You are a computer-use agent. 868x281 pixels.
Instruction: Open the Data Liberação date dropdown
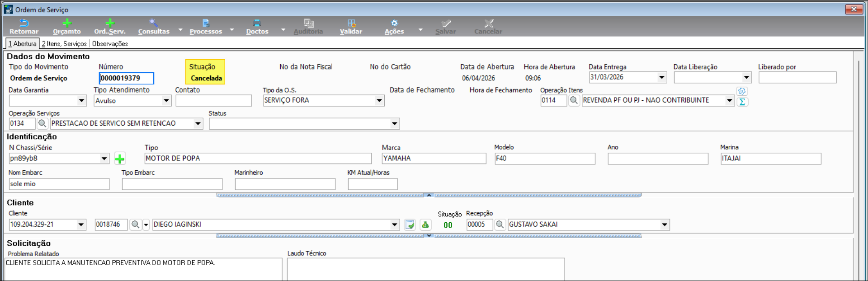click(x=747, y=78)
